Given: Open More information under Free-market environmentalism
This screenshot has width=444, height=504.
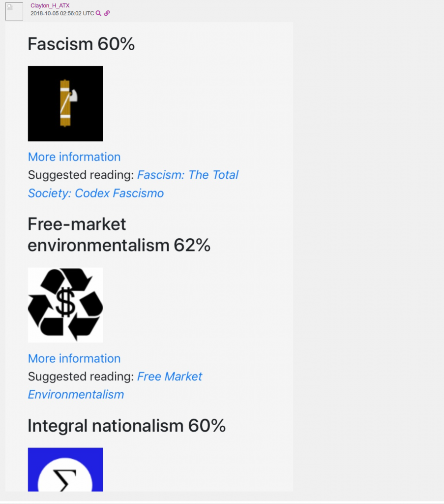Looking at the screenshot, I should coord(74,358).
